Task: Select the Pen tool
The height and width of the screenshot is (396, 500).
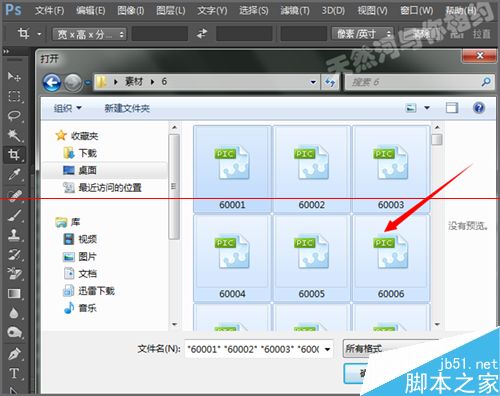Action: point(14,353)
